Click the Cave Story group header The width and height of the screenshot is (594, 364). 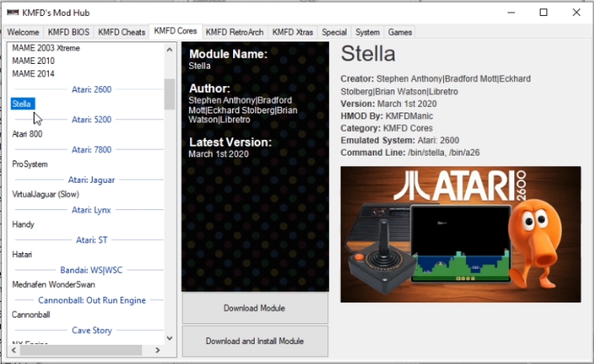pos(92,330)
